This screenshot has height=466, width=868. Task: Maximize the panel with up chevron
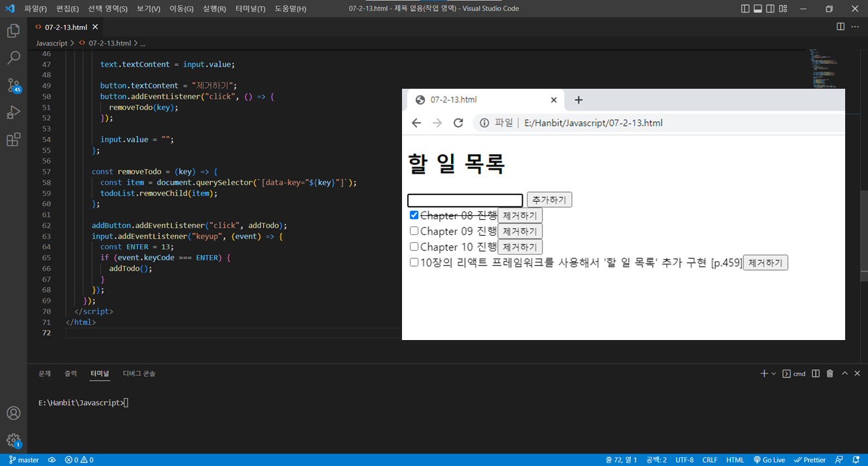point(845,373)
